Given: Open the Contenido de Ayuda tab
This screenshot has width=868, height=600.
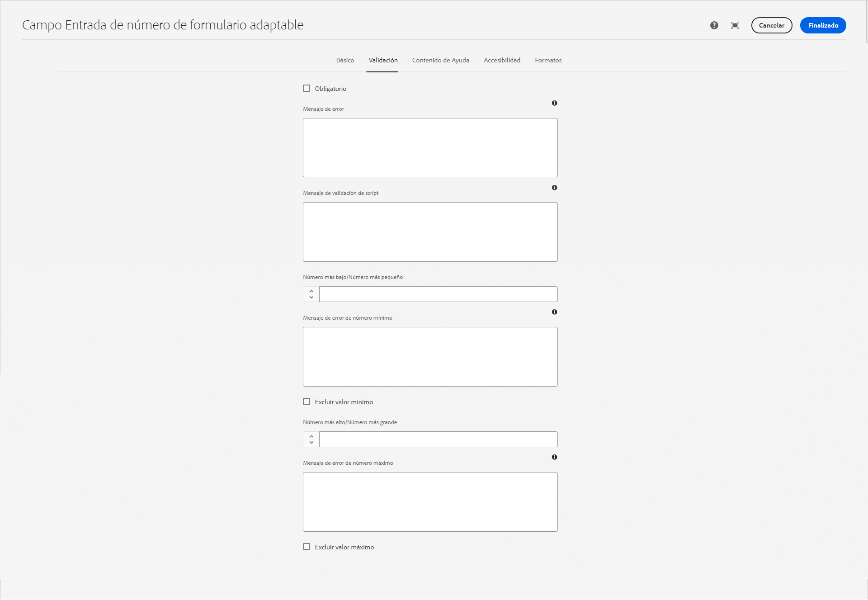Looking at the screenshot, I should point(440,60).
